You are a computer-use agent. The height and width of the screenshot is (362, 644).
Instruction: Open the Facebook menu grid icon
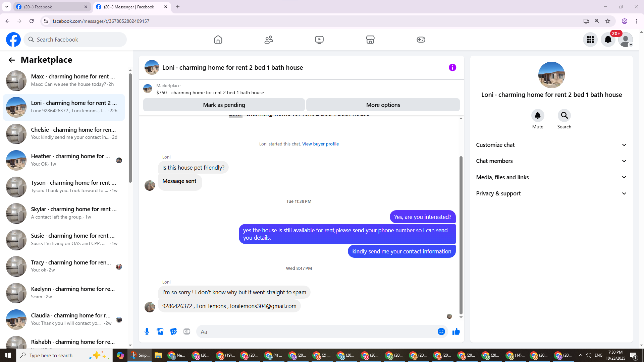tap(590, 40)
